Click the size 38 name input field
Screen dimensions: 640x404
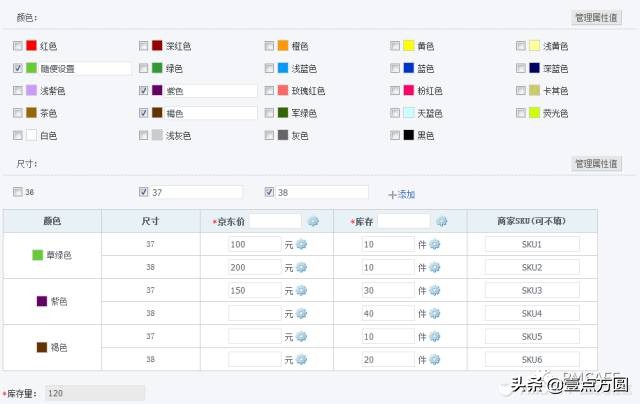(x=322, y=192)
